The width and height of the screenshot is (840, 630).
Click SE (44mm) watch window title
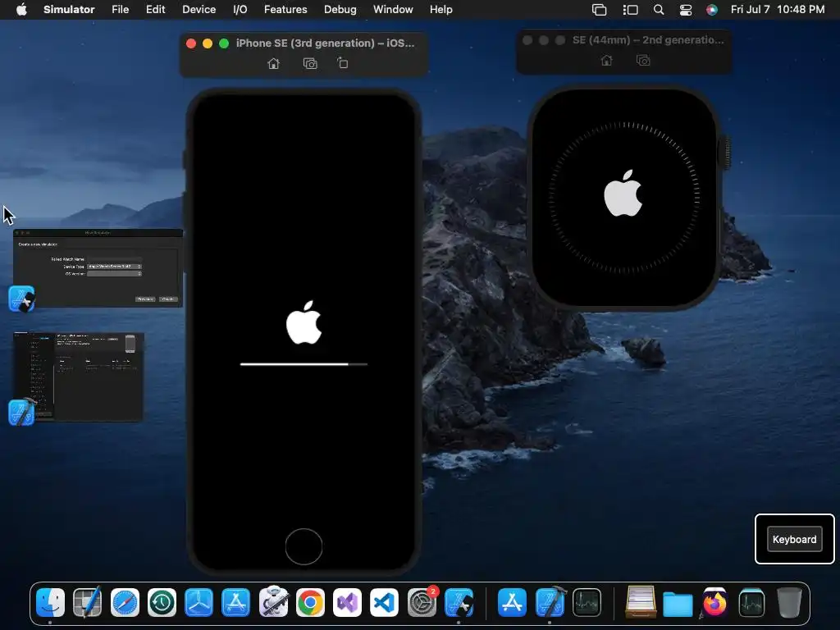tap(648, 39)
